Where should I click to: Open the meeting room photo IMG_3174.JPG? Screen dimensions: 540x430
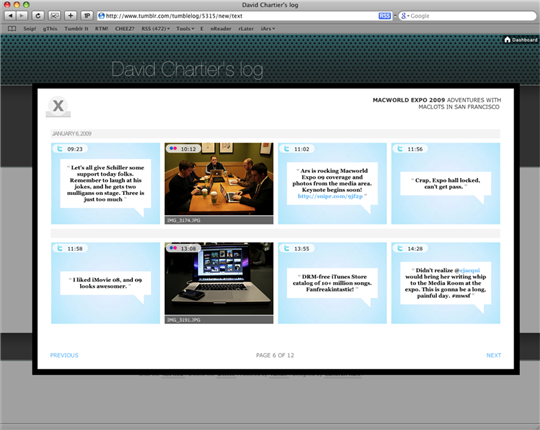pos(219,179)
